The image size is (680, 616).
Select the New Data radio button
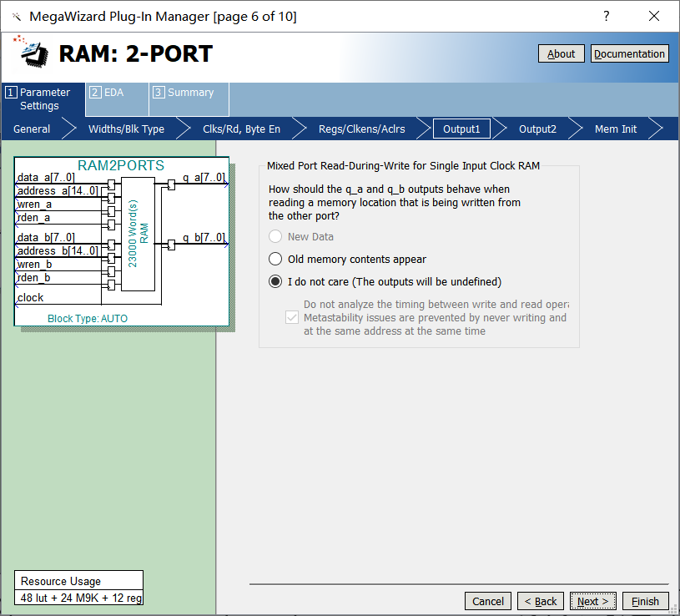tap(275, 236)
